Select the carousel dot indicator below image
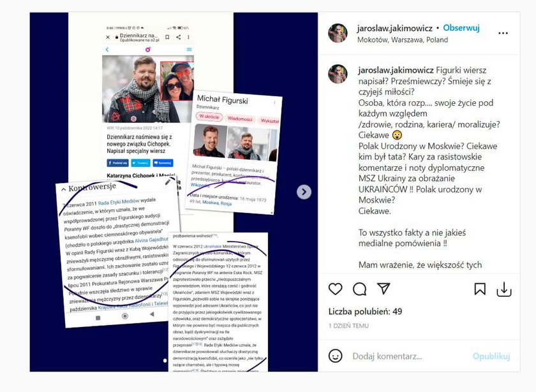Screen dimensions: 536x392 click(x=165, y=361)
